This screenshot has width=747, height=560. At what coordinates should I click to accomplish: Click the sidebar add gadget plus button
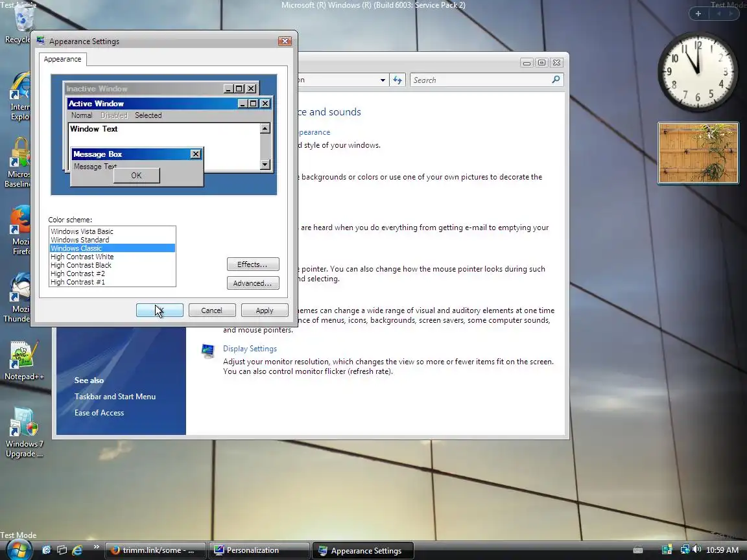[698, 14]
